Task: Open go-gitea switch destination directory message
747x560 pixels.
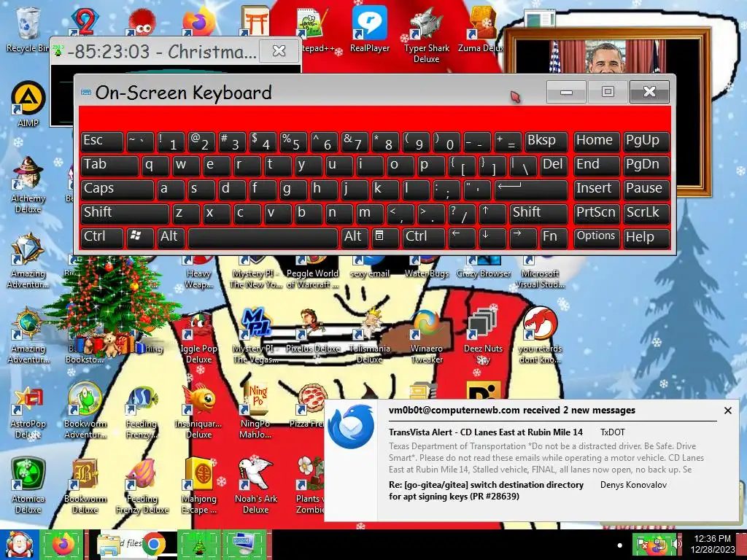Action: 486,491
